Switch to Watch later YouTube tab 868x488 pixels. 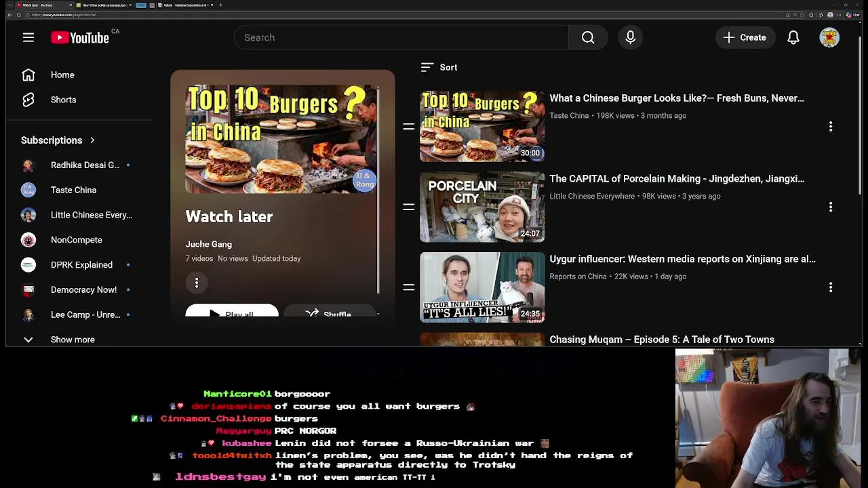(x=44, y=5)
